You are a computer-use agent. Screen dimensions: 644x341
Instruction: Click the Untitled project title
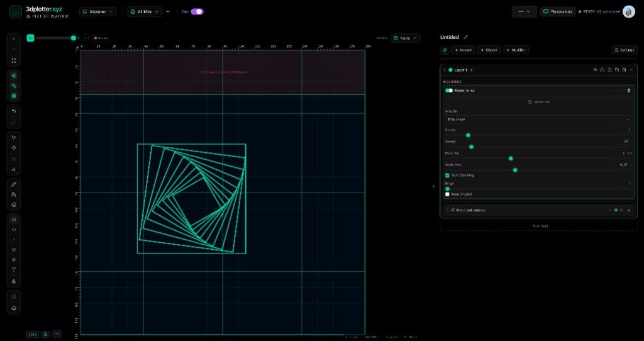[449, 37]
